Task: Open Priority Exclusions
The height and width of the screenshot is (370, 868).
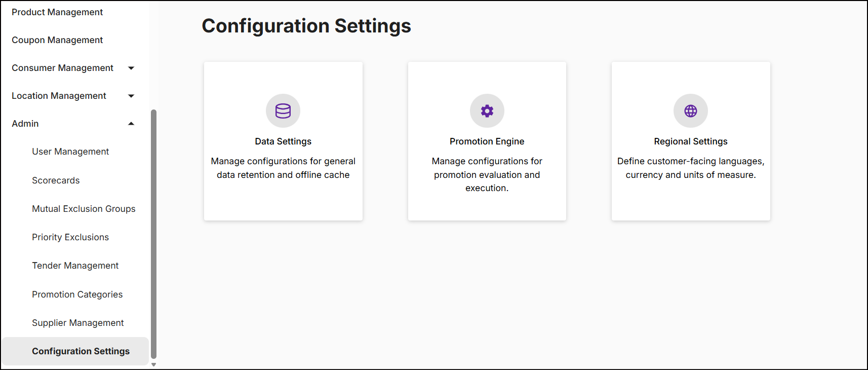Action: pyautogui.click(x=70, y=237)
